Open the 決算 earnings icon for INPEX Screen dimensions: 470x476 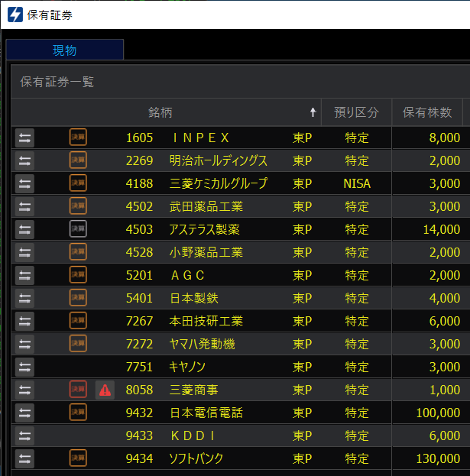pyautogui.click(x=78, y=138)
